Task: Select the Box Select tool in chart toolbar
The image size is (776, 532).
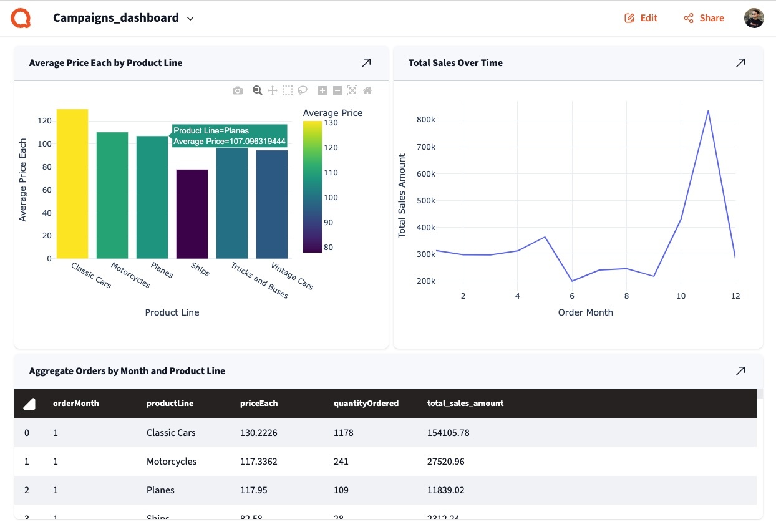Action: pyautogui.click(x=288, y=90)
